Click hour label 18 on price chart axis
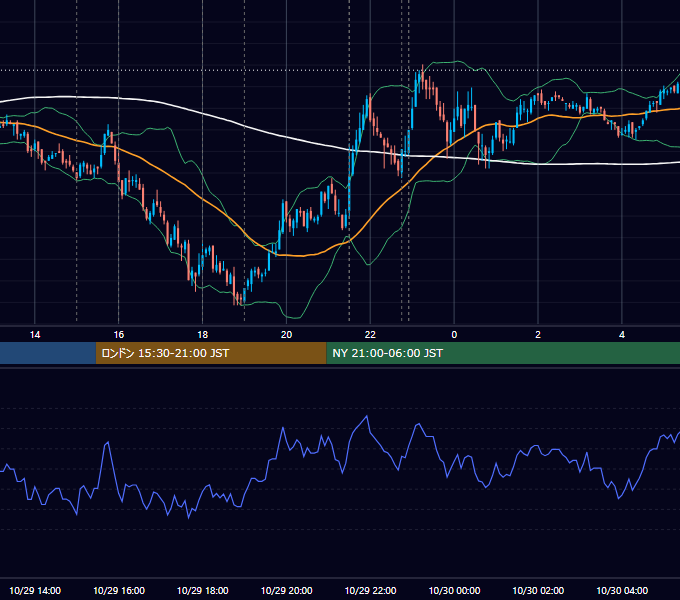 click(x=203, y=335)
